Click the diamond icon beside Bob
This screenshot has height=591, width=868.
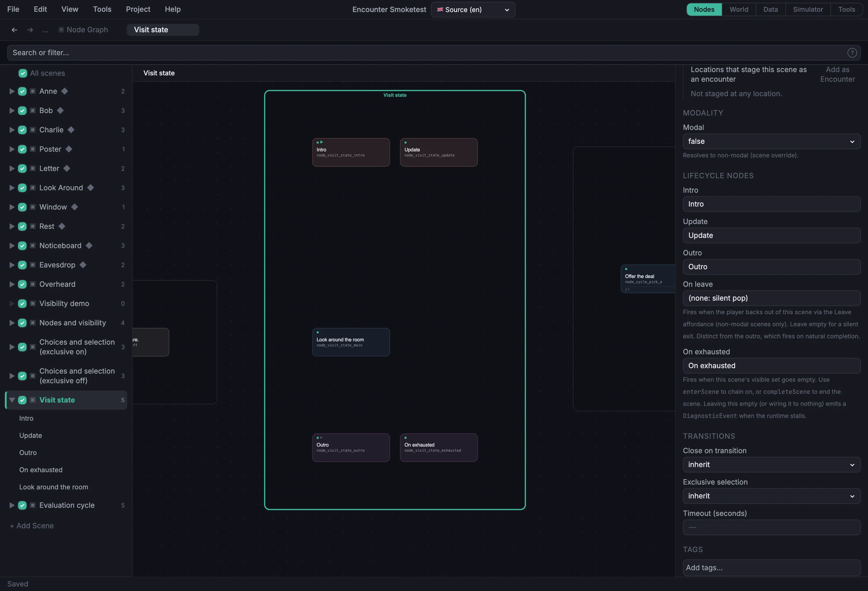tap(60, 111)
